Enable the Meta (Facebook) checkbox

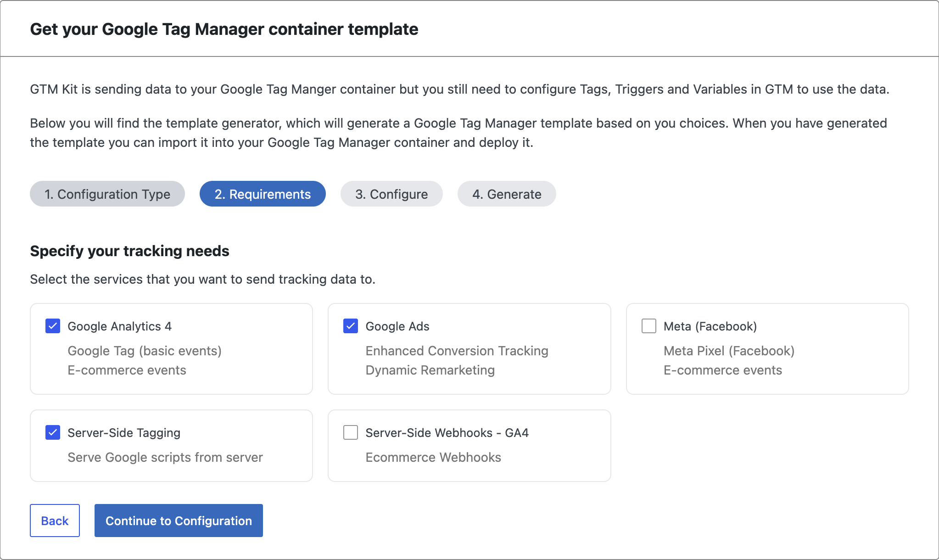click(x=648, y=326)
